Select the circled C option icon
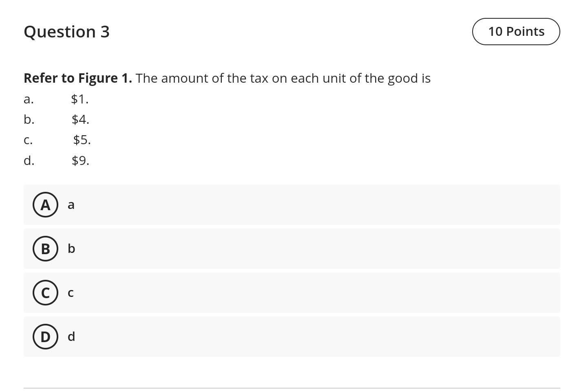This screenshot has width=588, height=391. [x=45, y=292]
